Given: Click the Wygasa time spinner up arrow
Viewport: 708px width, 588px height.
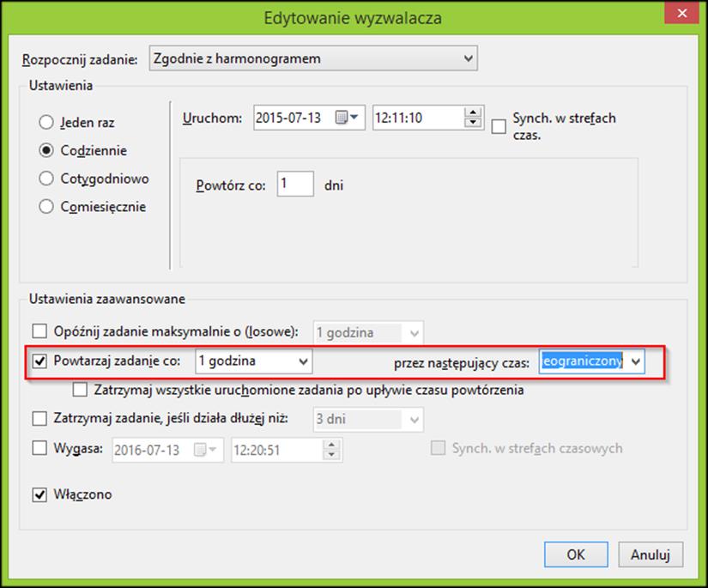Looking at the screenshot, I should [331, 445].
